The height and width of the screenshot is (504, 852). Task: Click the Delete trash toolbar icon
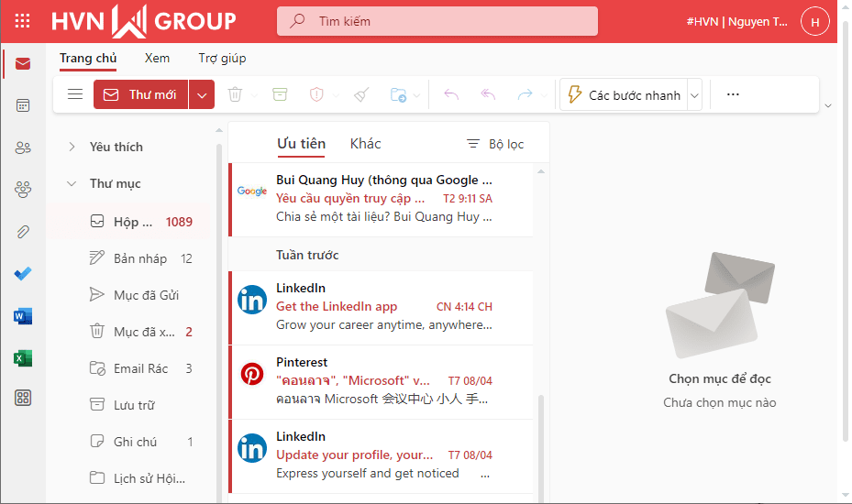pos(235,94)
